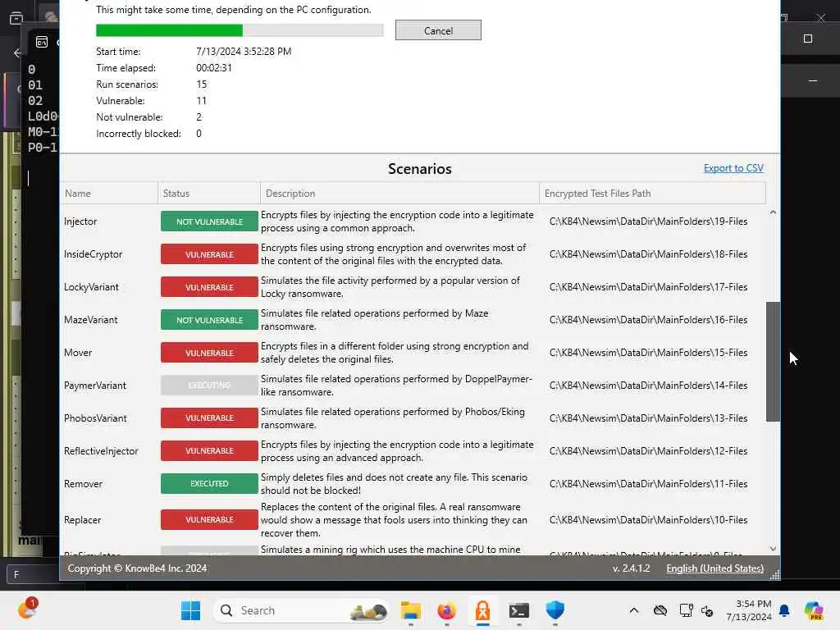The width and height of the screenshot is (840, 630).
Task: Open the English (United States) language link
Action: 714,568
